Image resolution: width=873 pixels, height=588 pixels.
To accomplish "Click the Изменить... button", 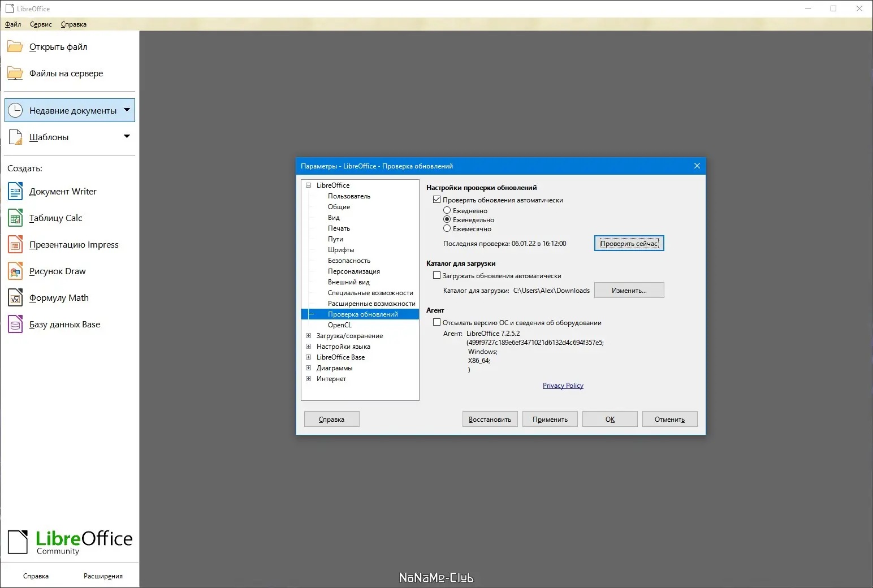I will point(629,290).
